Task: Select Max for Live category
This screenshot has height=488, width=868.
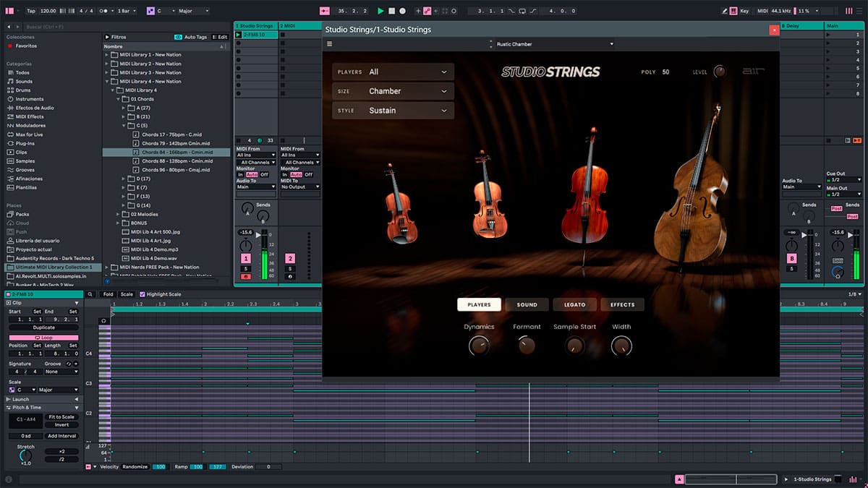Action: (29, 134)
